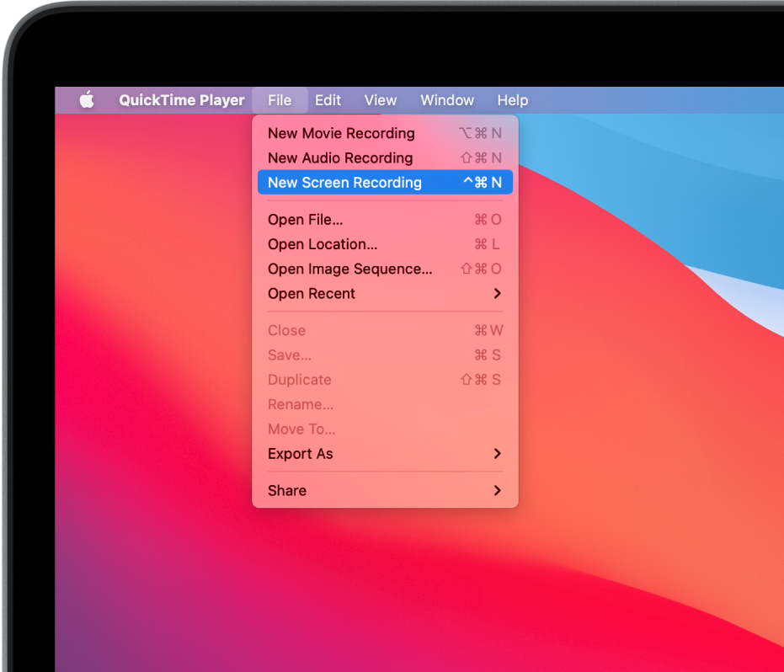
Task: Select New Movie Recording
Action: coord(341,133)
